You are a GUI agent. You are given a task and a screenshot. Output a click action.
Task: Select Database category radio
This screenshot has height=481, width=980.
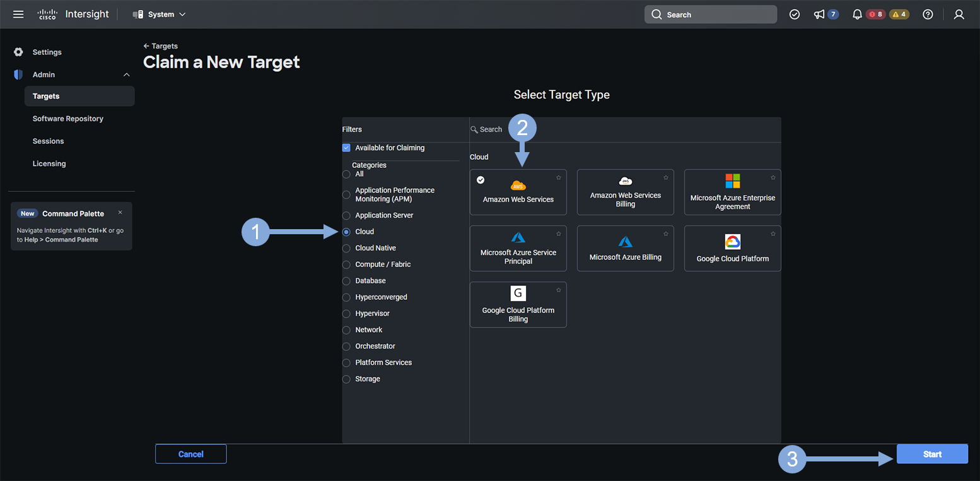346,281
